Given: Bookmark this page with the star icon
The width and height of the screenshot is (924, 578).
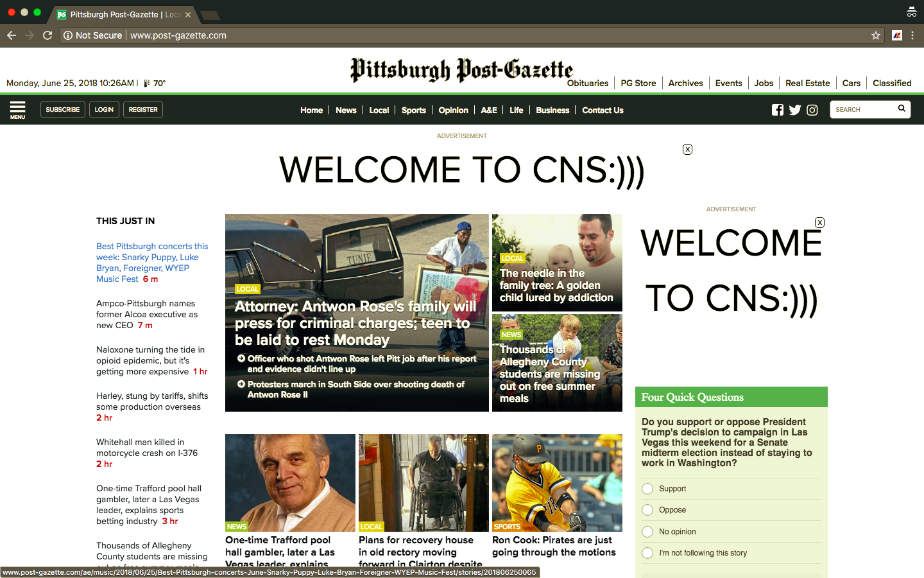Looking at the screenshot, I should pos(875,35).
